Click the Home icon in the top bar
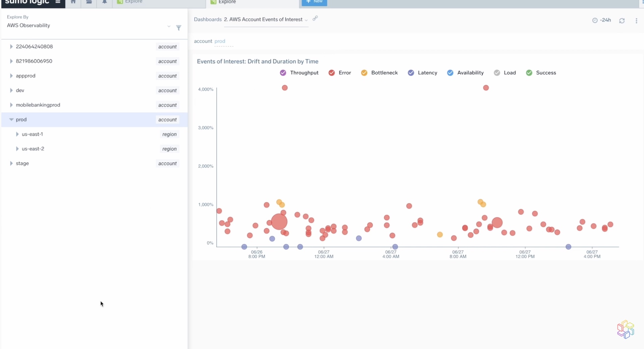This screenshot has height=349, width=644. [x=73, y=2]
